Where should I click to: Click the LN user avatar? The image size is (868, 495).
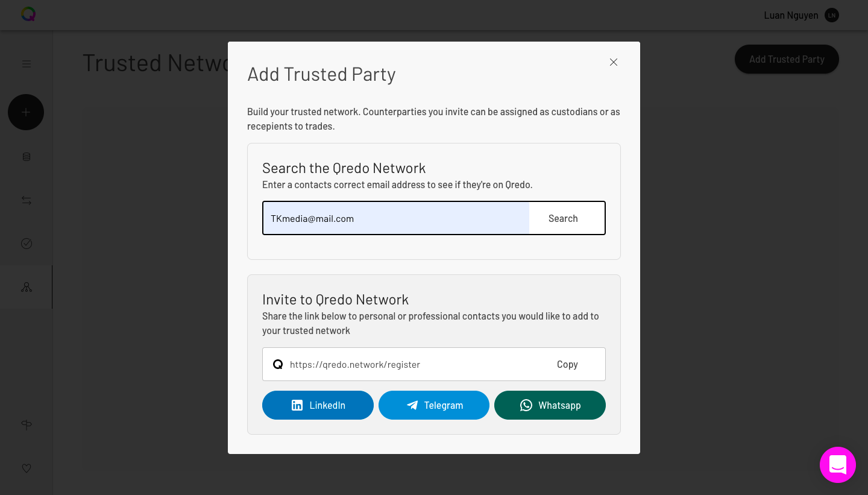point(832,15)
